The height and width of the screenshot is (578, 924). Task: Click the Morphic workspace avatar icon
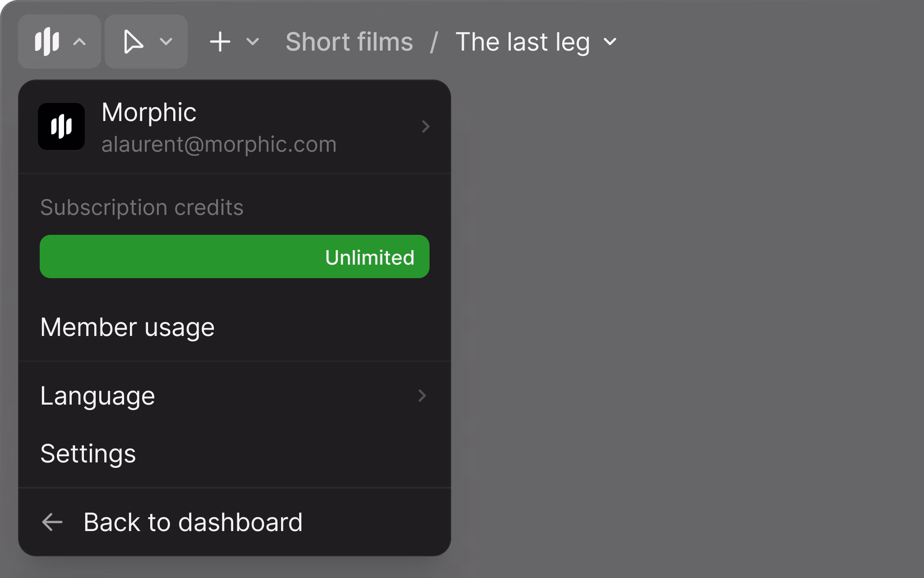click(61, 126)
